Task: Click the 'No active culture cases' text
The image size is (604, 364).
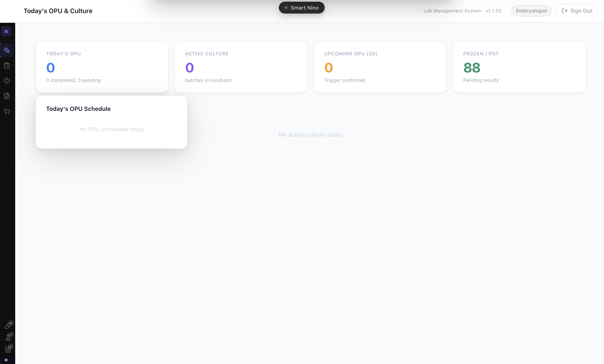Action: [311, 135]
